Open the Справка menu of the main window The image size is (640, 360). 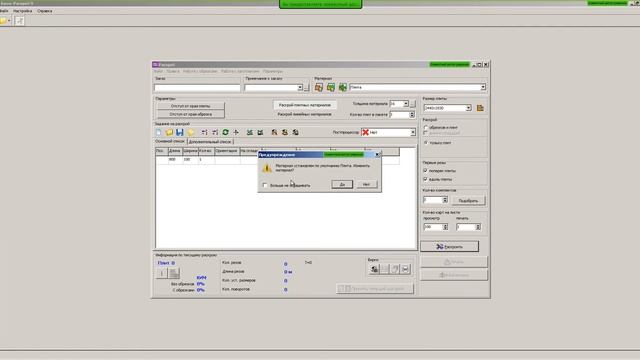44,11
